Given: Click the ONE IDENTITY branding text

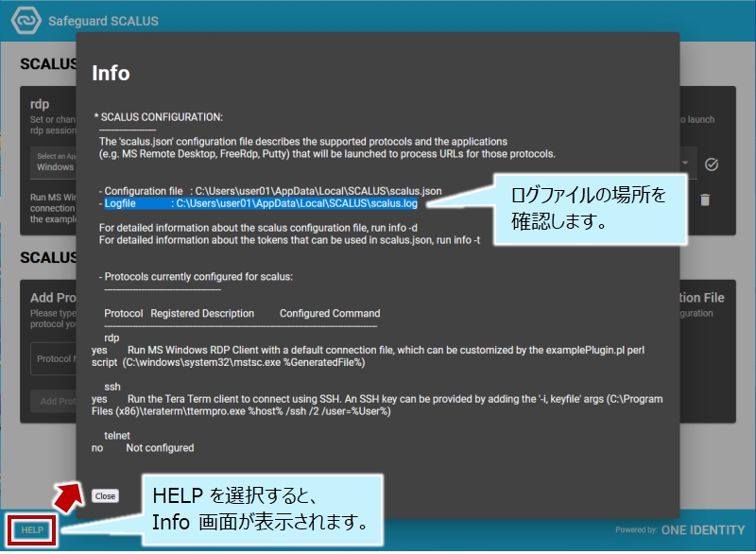Looking at the screenshot, I should click(x=703, y=529).
